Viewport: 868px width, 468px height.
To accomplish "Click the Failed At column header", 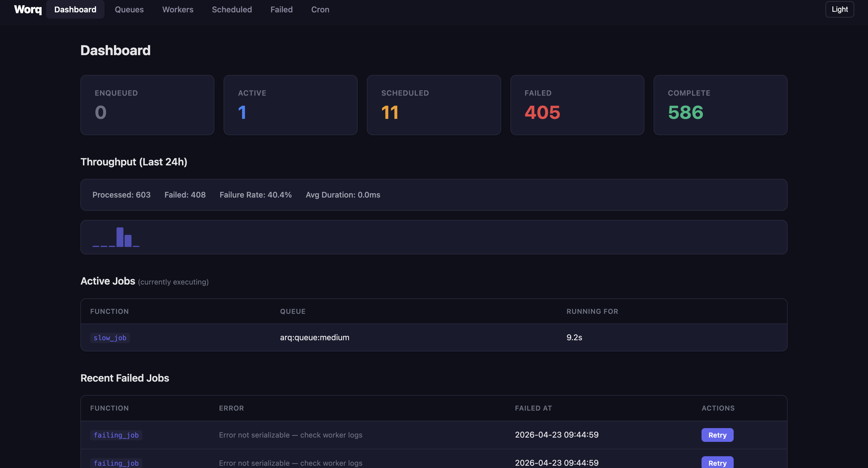I will pos(533,408).
